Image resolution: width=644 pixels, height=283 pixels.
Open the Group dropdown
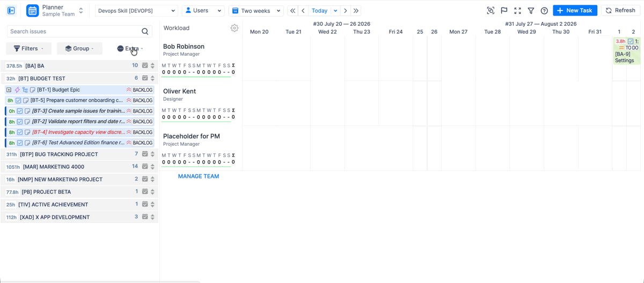79,48
